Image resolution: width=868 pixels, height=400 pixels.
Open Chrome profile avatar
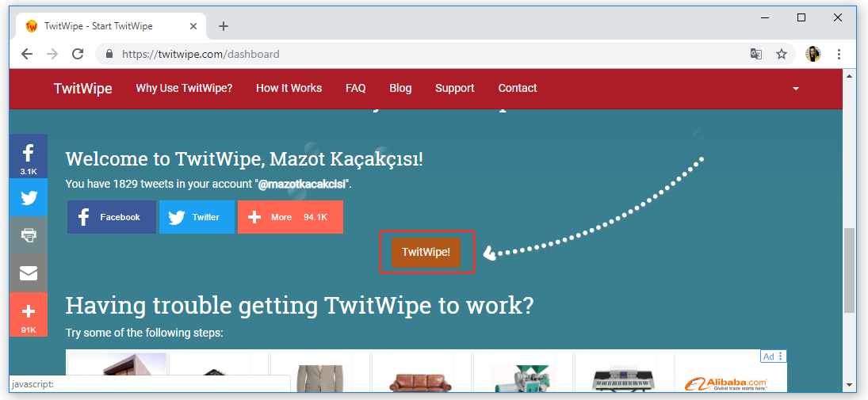coord(813,54)
